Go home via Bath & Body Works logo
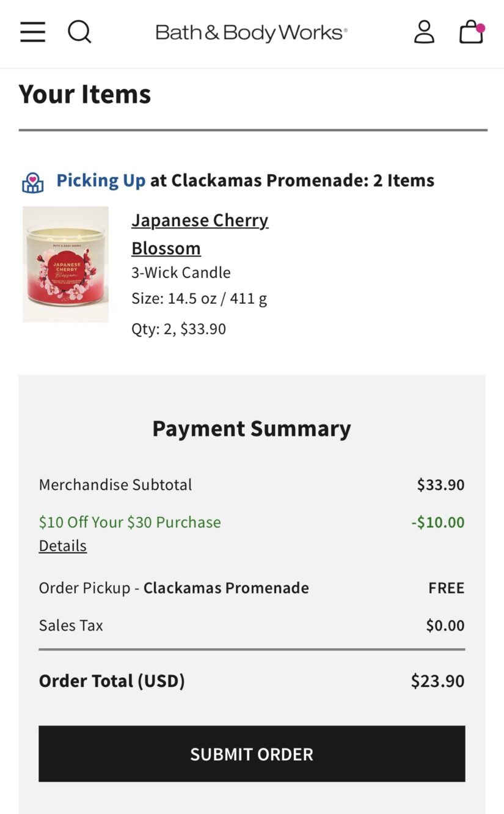 (x=251, y=32)
